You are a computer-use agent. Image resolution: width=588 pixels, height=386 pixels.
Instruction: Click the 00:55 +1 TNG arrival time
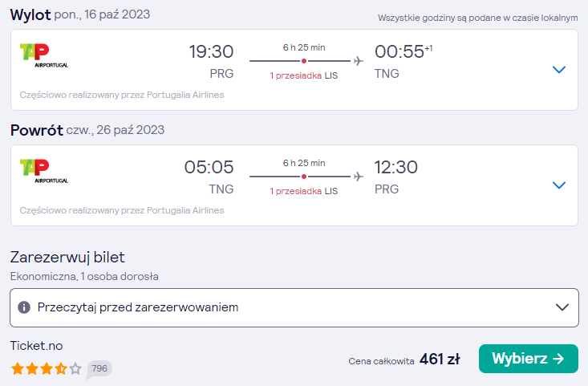[403, 61]
